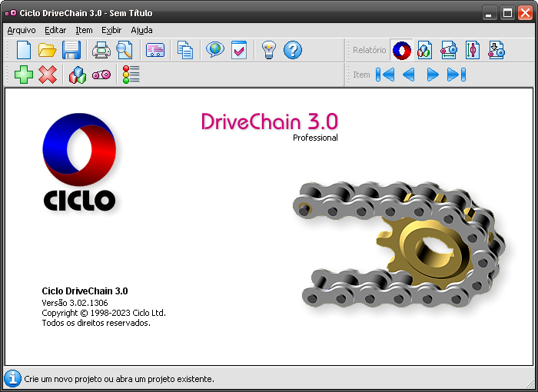Click the light bulb tips icon

pyautogui.click(x=269, y=50)
